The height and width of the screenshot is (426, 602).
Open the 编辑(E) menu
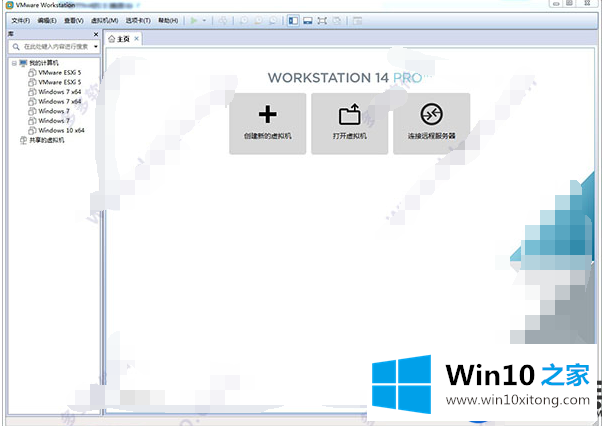point(47,21)
